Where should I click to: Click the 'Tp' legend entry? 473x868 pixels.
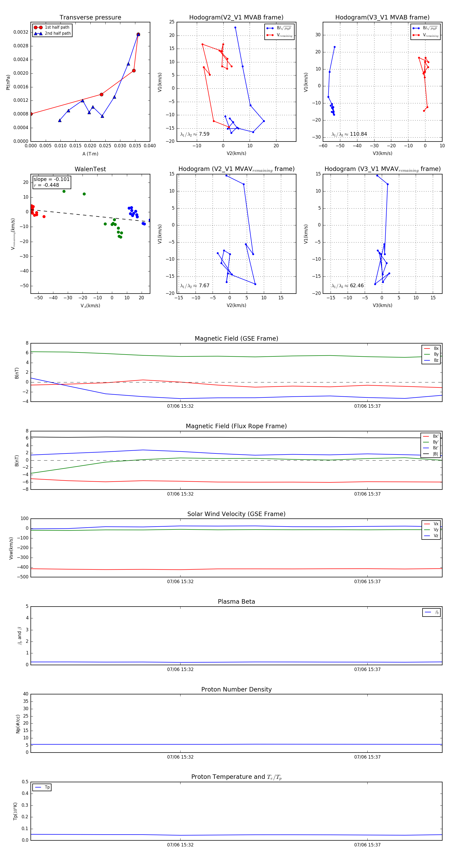pos(42,788)
